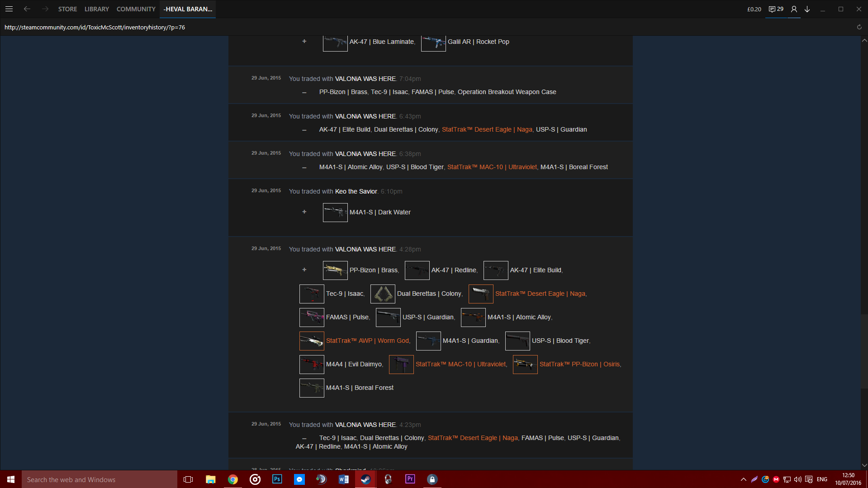The width and height of the screenshot is (868, 488).
Task: View the £0.20 wallet balance
Action: (754, 9)
